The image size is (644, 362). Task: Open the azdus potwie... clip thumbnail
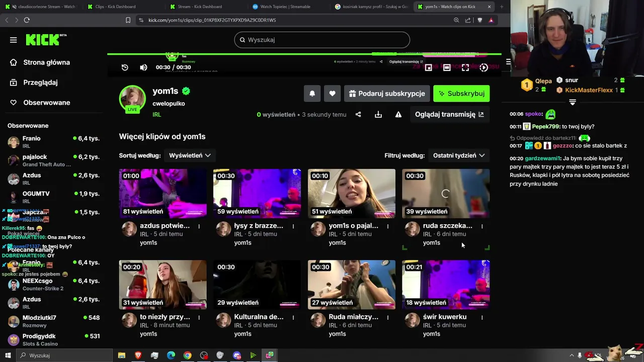[x=163, y=194]
